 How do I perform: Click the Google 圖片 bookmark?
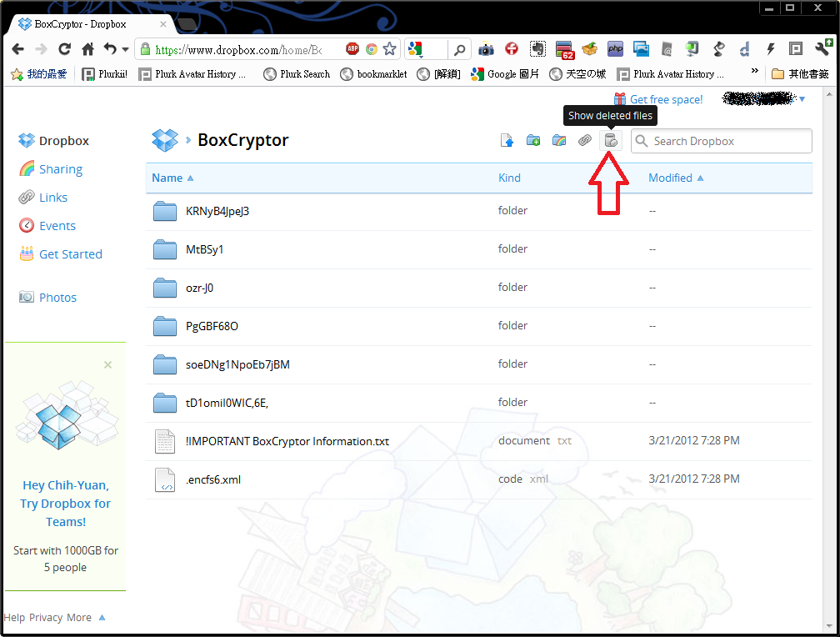[x=505, y=74]
